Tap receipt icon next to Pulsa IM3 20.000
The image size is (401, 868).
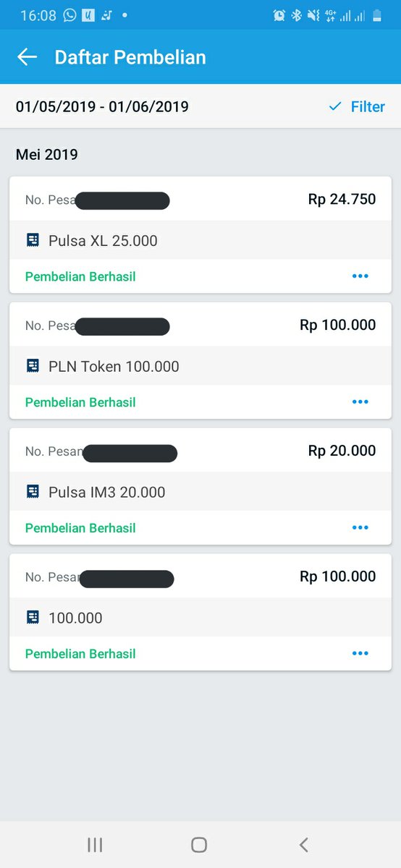click(33, 493)
